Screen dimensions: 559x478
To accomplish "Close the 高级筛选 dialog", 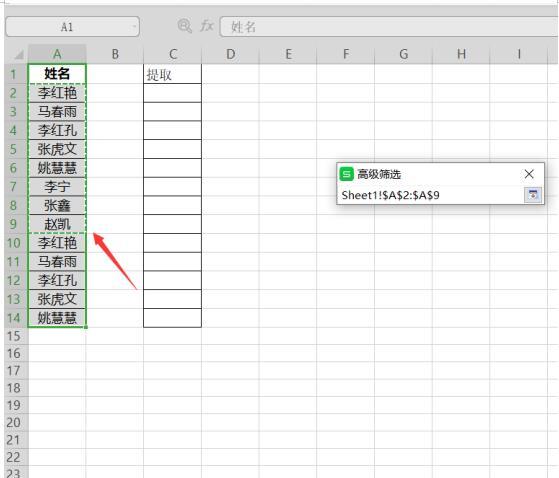I will (529, 174).
